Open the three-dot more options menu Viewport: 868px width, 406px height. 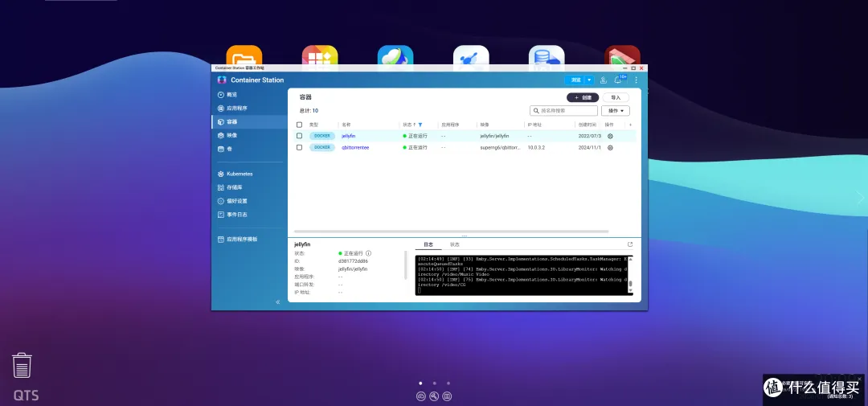(x=636, y=80)
